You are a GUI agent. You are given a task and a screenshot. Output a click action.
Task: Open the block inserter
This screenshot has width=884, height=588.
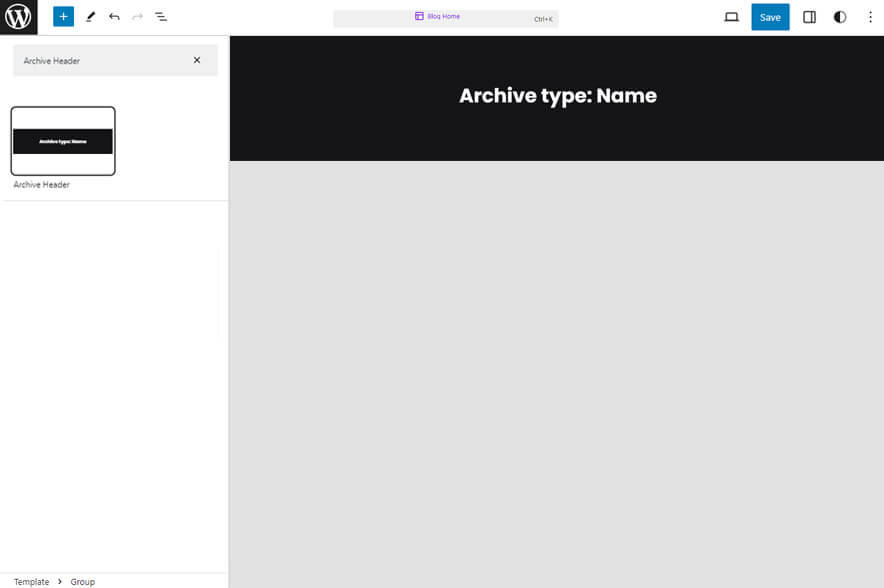(x=62, y=17)
